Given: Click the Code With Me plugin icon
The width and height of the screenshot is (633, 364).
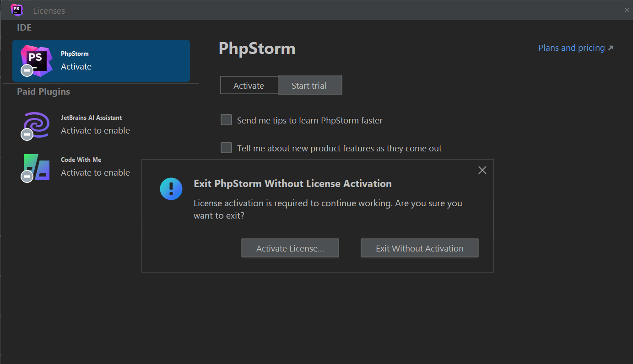Looking at the screenshot, I should [36, 167].
